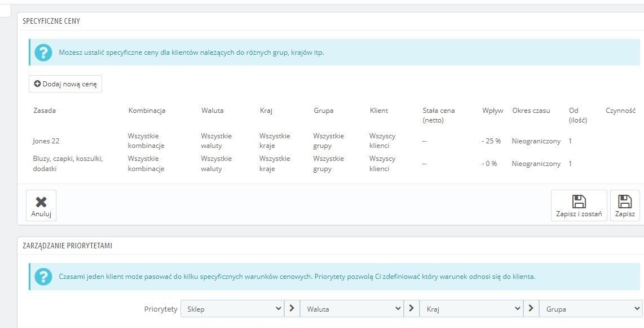Click the question mark icon in Specyficzne ceny

[43, 53]
